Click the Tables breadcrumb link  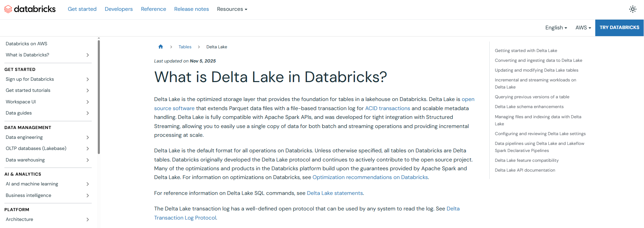coord(185,47)
